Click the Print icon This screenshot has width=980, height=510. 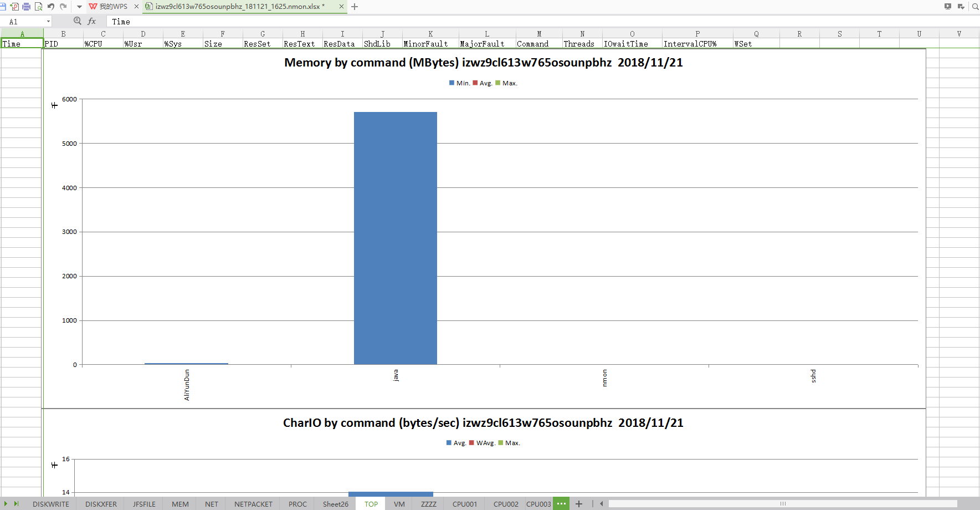26,7
